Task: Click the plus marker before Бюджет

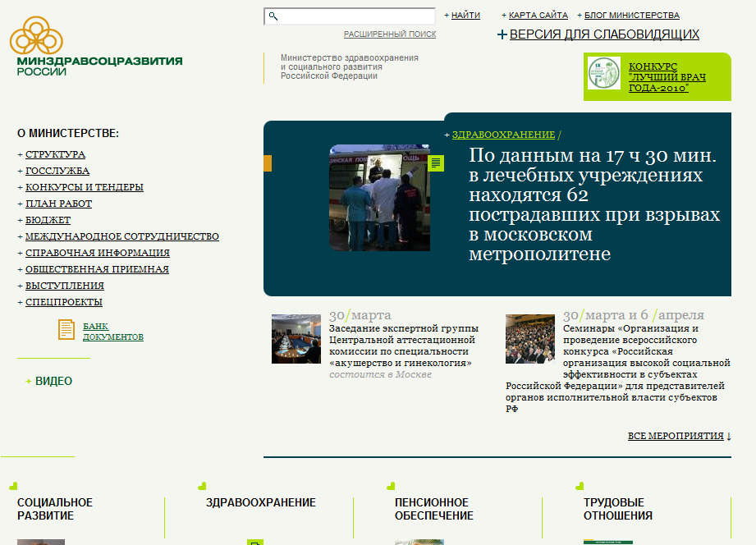Action: pos(21,221)
